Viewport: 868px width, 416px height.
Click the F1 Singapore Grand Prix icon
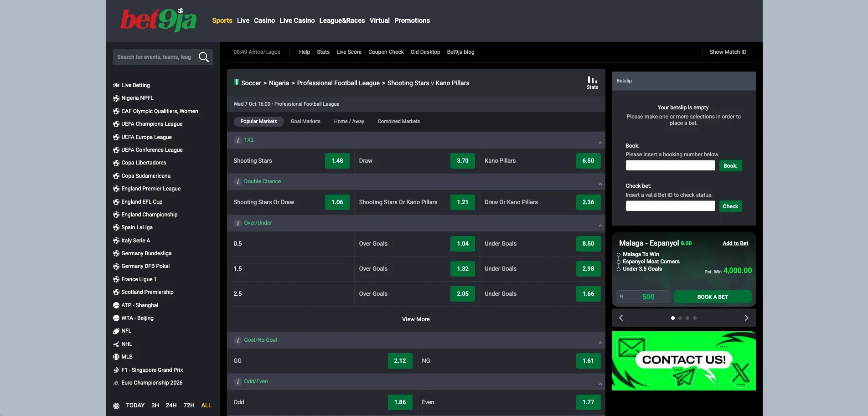(116, 370)
